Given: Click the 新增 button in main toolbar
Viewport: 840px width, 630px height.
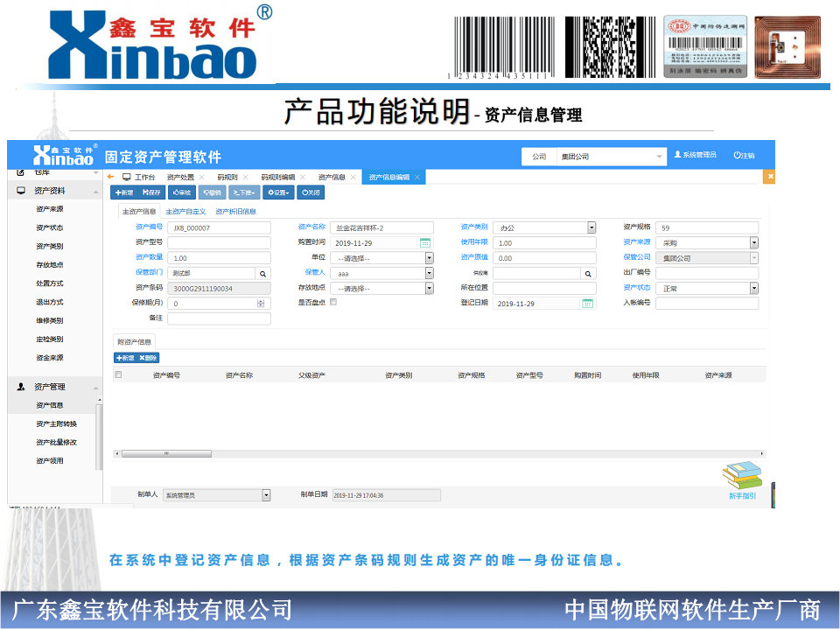Looking at the screenshot, I should [x=124, y=192].
